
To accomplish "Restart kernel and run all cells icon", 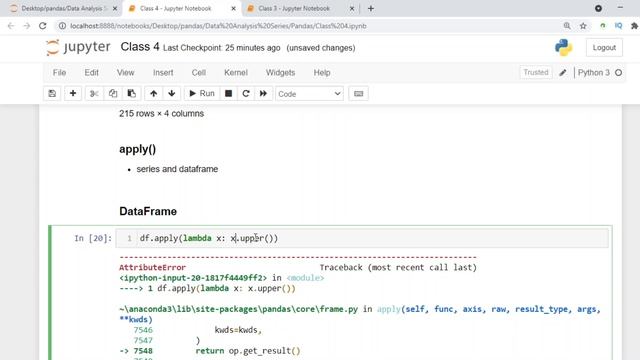I will coord(263,93).
